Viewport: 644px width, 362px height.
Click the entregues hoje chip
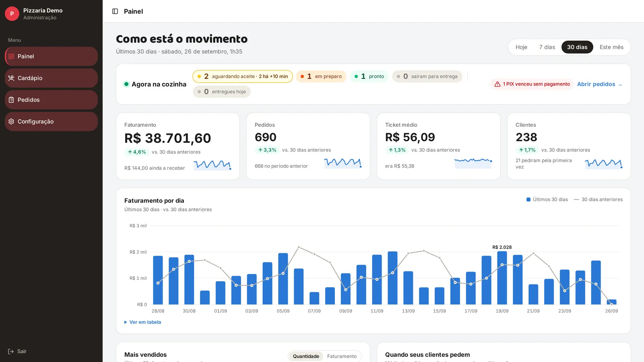(x=222, y=92)
